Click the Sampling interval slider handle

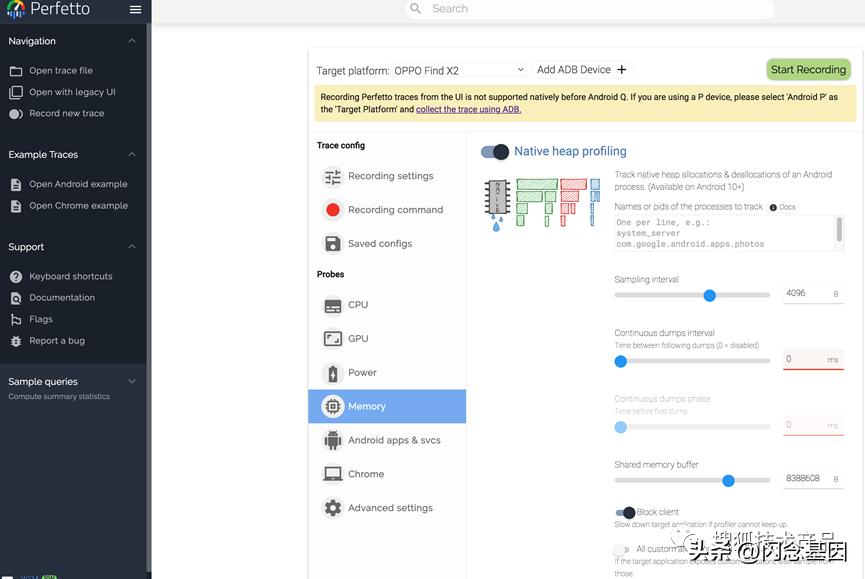point(709,296)
